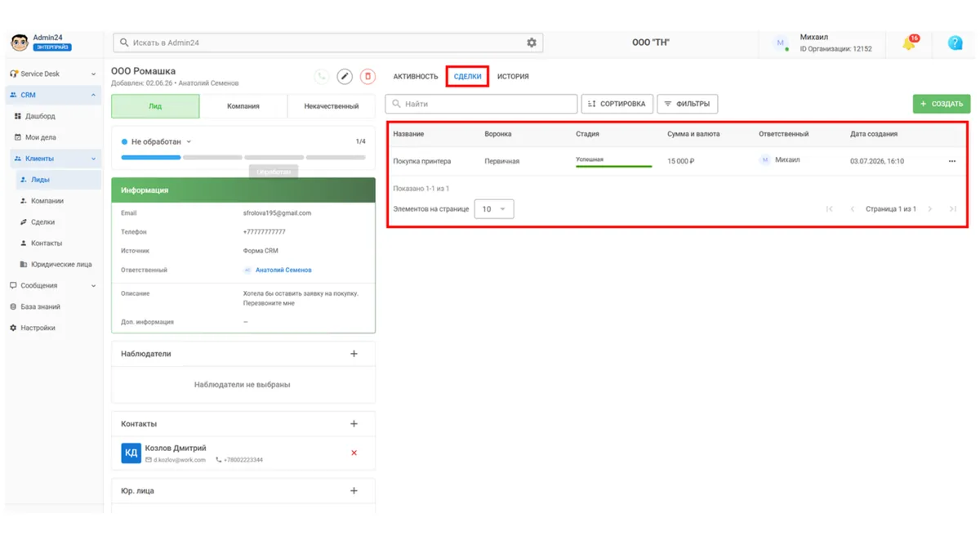Open three-dot menu for Покупка принтера
The width and height of the screenshot is (980, 536).
click(x=951, y=162)
